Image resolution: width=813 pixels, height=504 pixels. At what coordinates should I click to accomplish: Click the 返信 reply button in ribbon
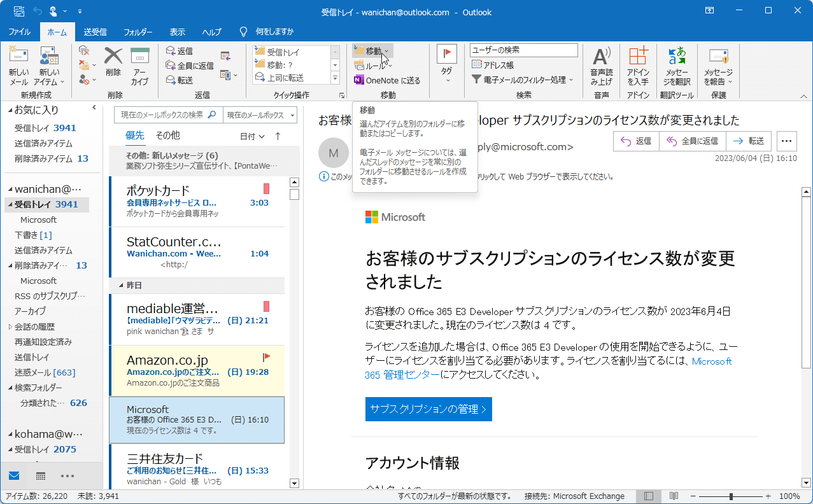pyautogui.click(x=179, y=51)
